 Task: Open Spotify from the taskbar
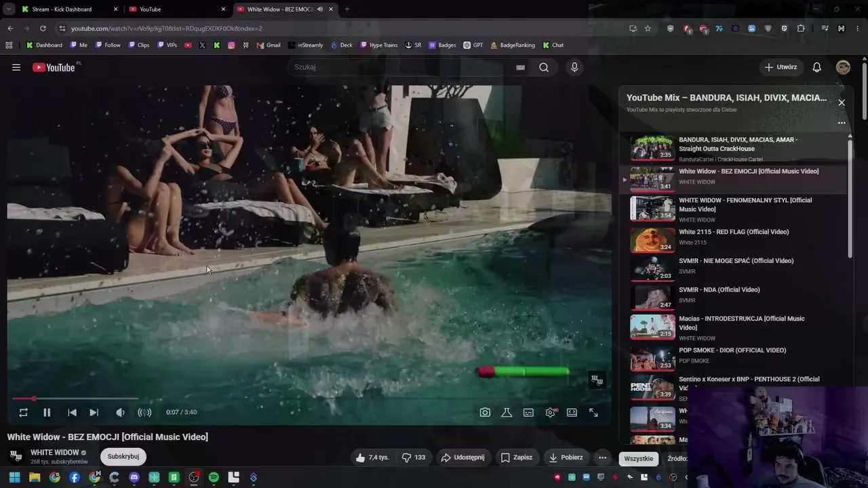(x=214, y=477)
